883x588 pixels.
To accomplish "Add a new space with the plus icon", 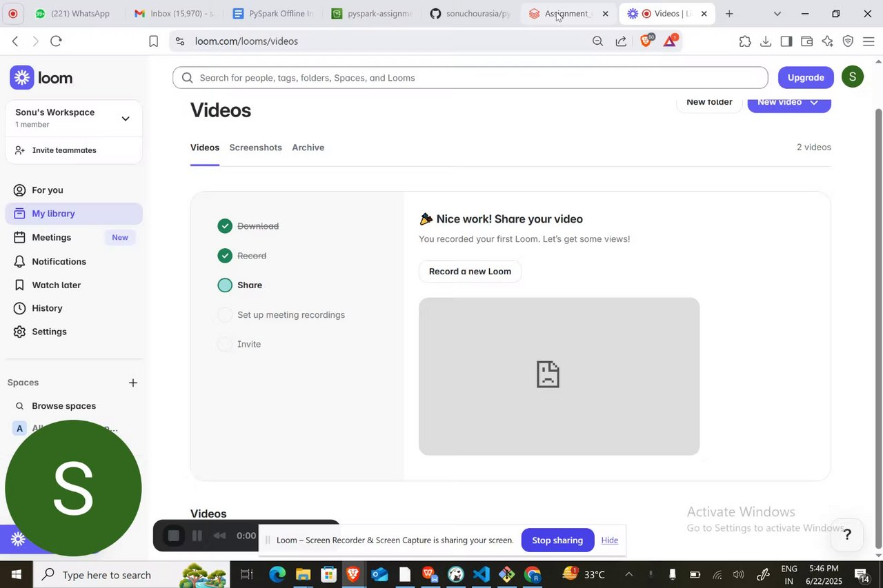I will pyautogui.click(x=133, y=383).
